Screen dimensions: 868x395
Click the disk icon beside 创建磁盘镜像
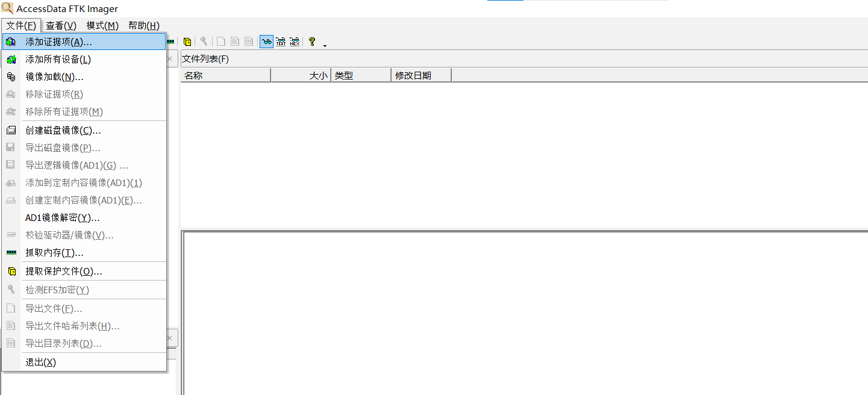tap(11, 130)
